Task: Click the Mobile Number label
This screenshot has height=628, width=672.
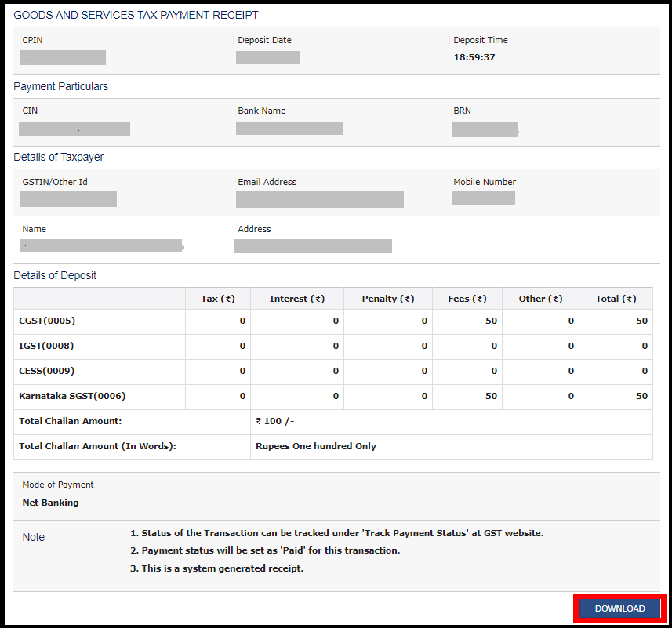Action: pyautogui.click(x=485, y=182)
